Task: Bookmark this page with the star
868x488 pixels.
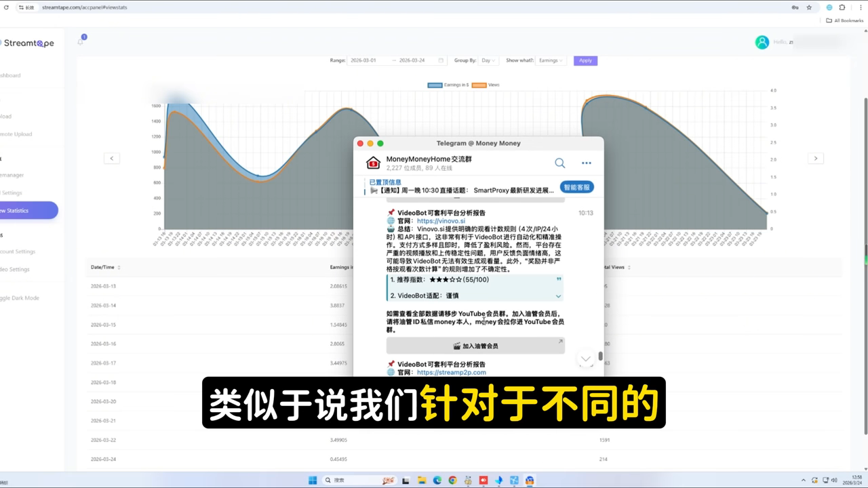Action: [809, 7]
